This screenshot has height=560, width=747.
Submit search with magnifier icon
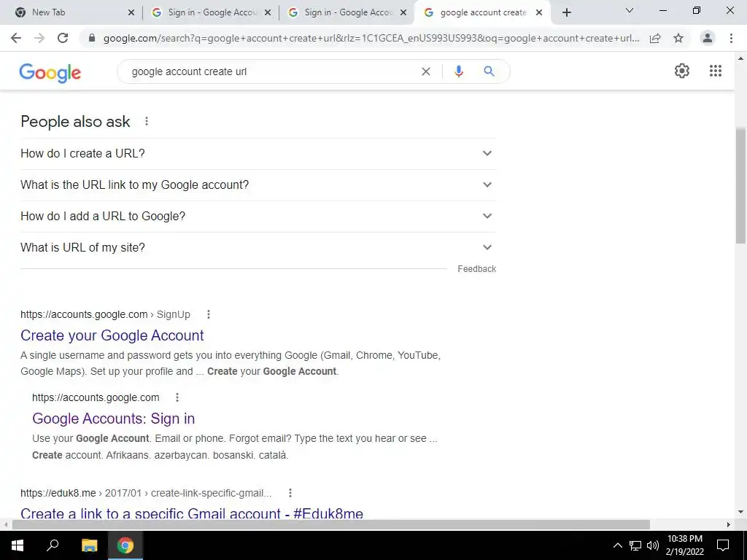(489, 71)
